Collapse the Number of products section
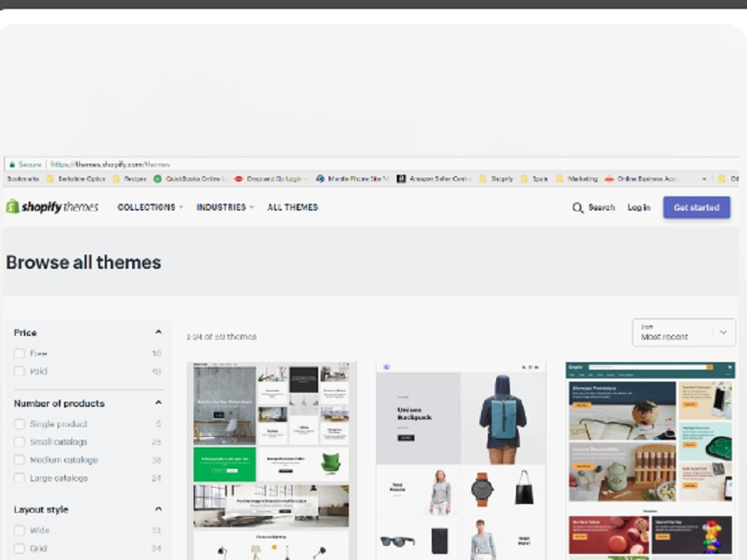747x560 pixels. [x=158, y=403]
